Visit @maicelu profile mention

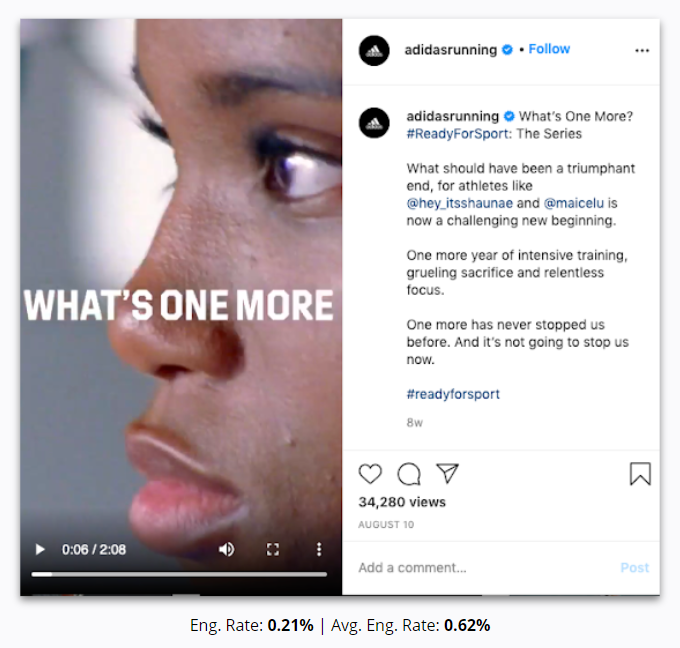574,203
